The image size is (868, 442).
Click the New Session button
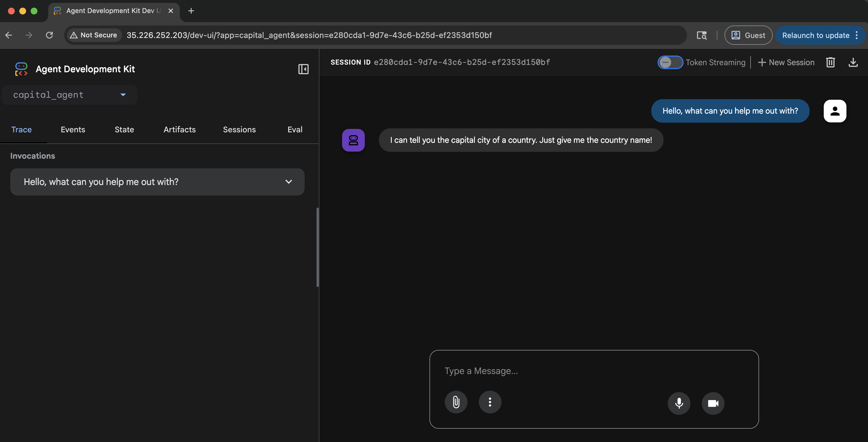[x=786, y=62]
